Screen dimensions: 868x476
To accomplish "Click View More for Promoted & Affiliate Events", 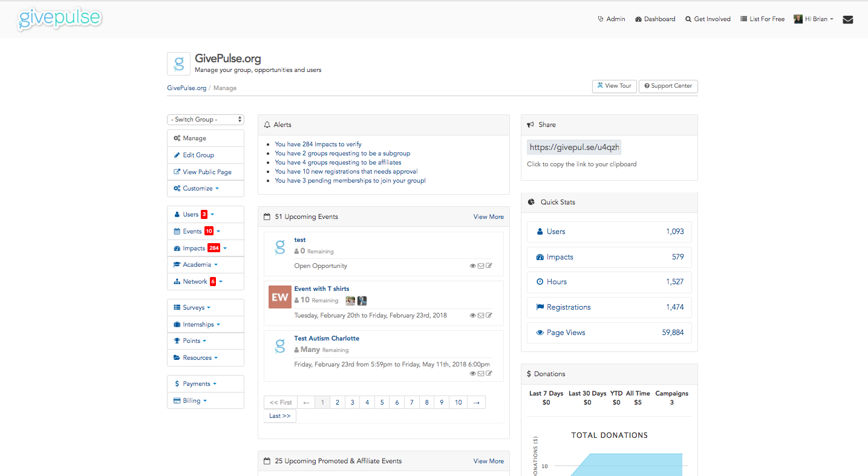I will point(488,461).
